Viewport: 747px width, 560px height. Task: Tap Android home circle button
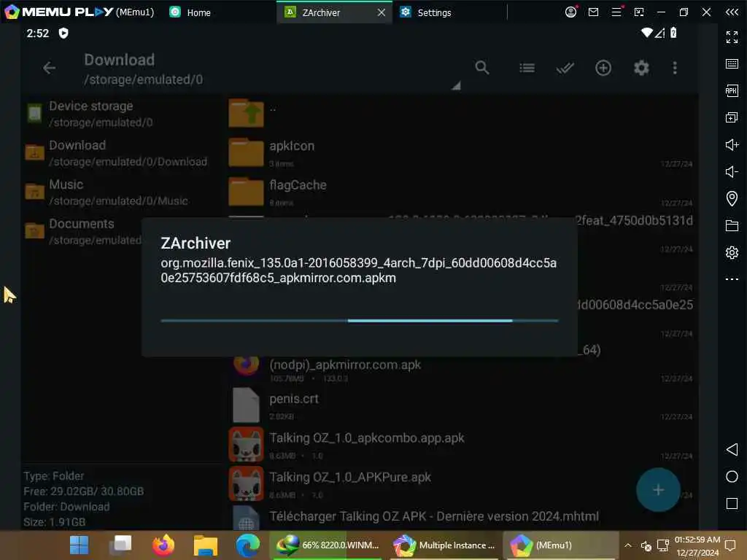732,477
